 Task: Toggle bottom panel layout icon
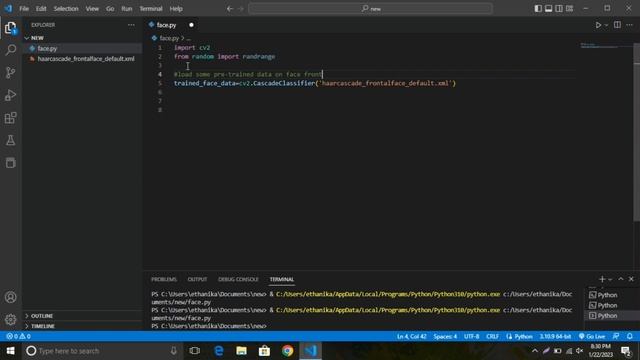click(549, 9)
